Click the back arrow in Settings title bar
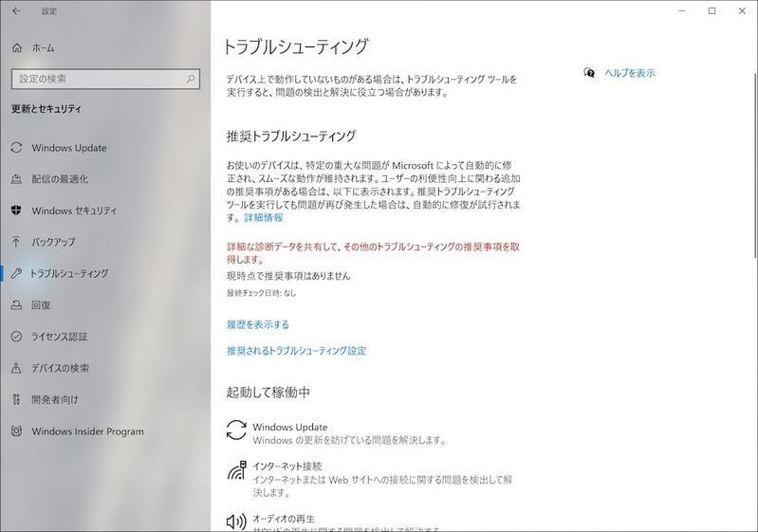758x532 pixels. click(x=16, y=10)
